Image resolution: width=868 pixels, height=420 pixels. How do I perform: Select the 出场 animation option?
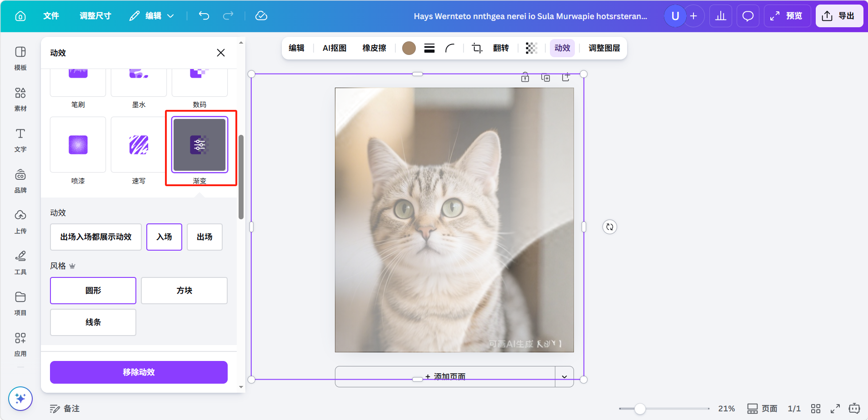pos(205,237)
